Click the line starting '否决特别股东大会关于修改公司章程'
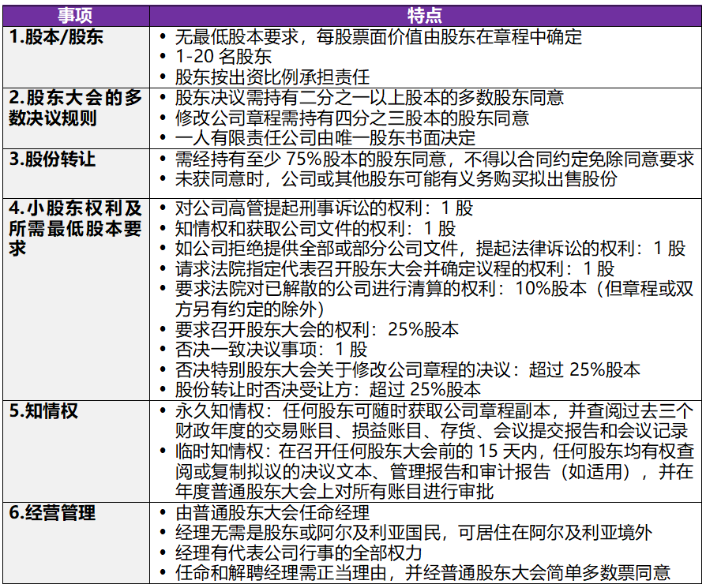 (407, 370)
